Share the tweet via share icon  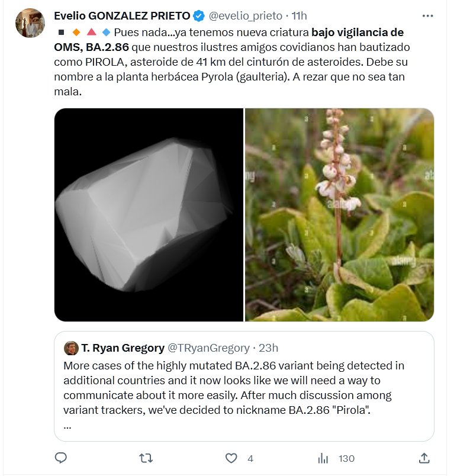tap(424, 458)
